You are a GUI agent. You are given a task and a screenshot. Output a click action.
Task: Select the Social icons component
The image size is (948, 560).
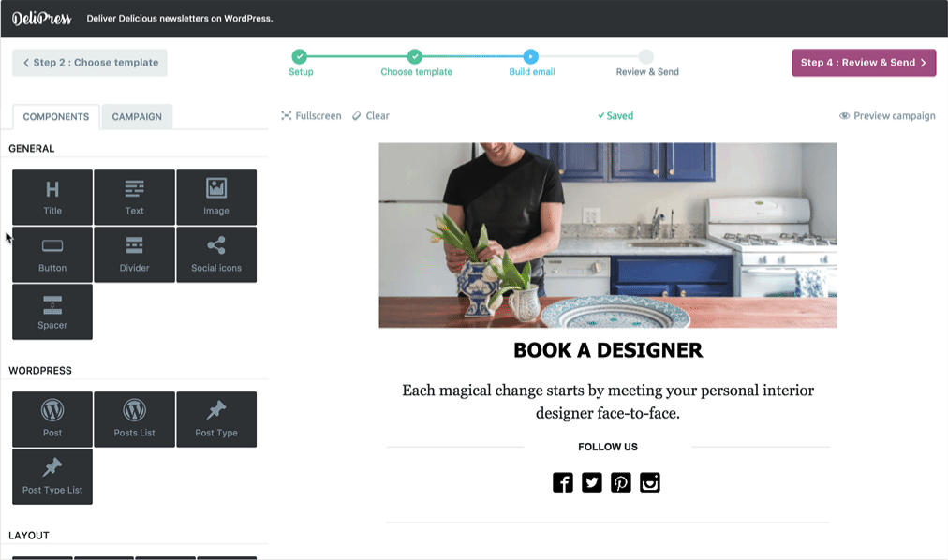216,255
